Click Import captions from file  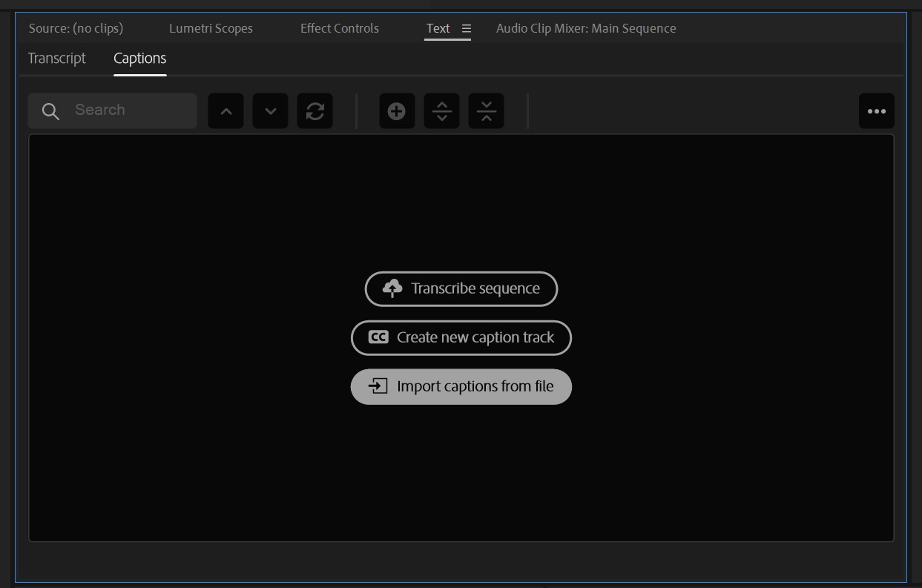point(461,386)
